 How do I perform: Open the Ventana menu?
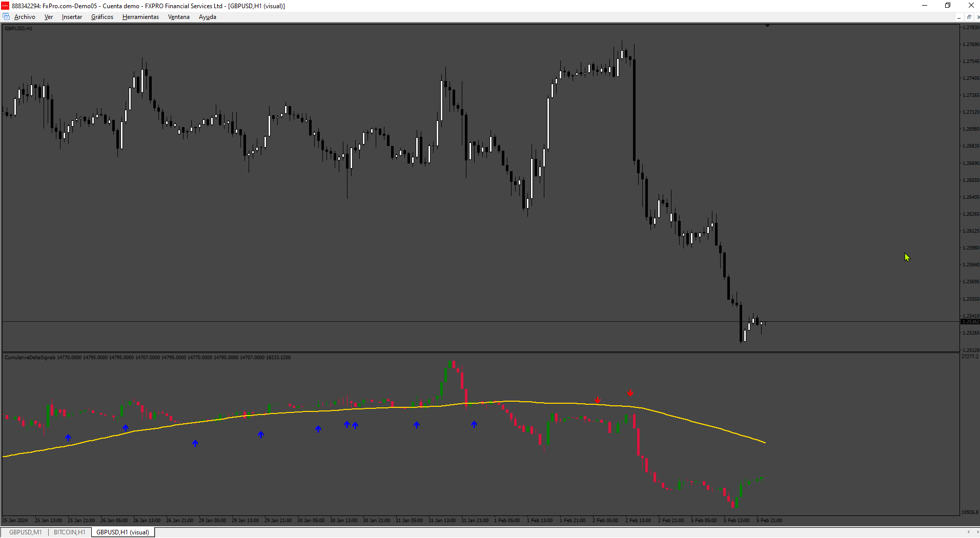coord(178,17)
